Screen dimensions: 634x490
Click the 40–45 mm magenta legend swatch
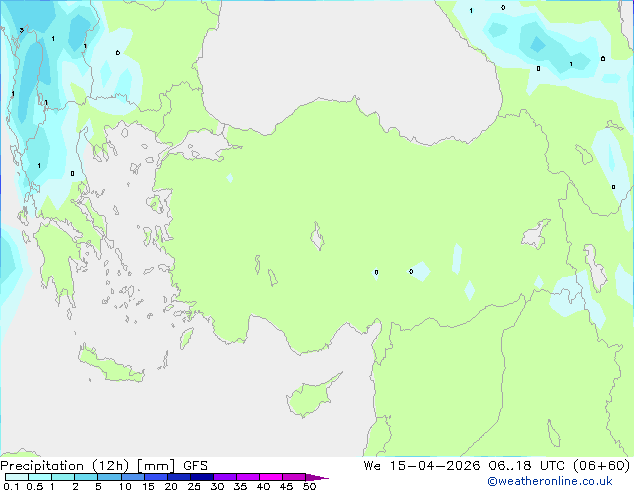(x=271, y=477)
